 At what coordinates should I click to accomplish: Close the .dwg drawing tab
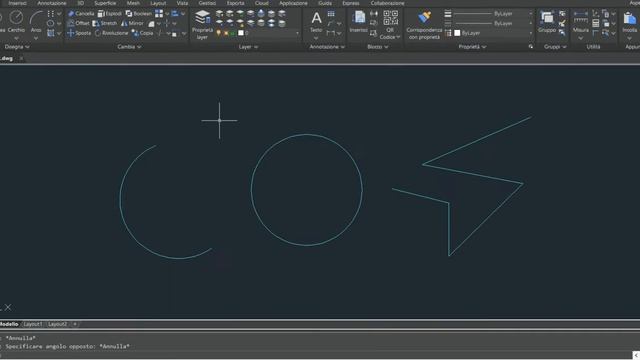pos(21,58)
